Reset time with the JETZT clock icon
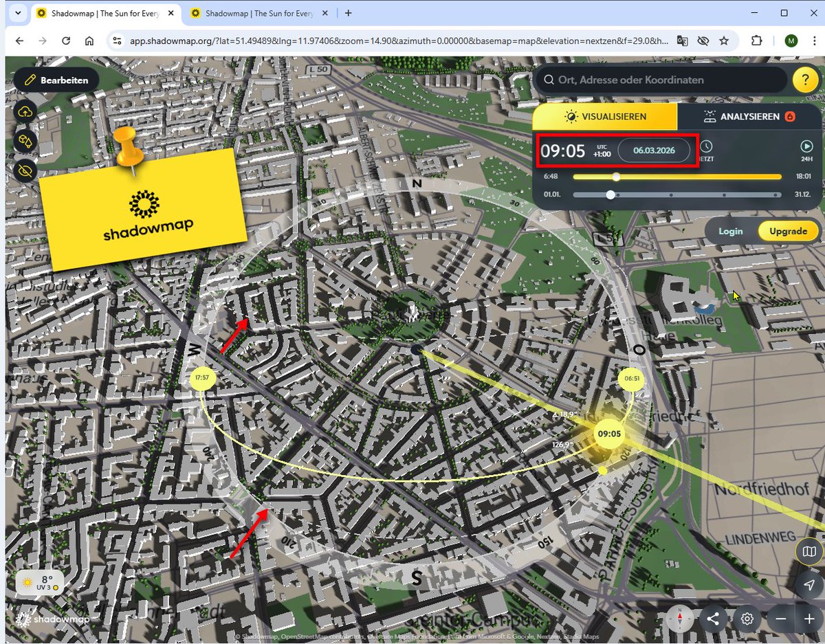825x644 pixels. coord(705,151)
